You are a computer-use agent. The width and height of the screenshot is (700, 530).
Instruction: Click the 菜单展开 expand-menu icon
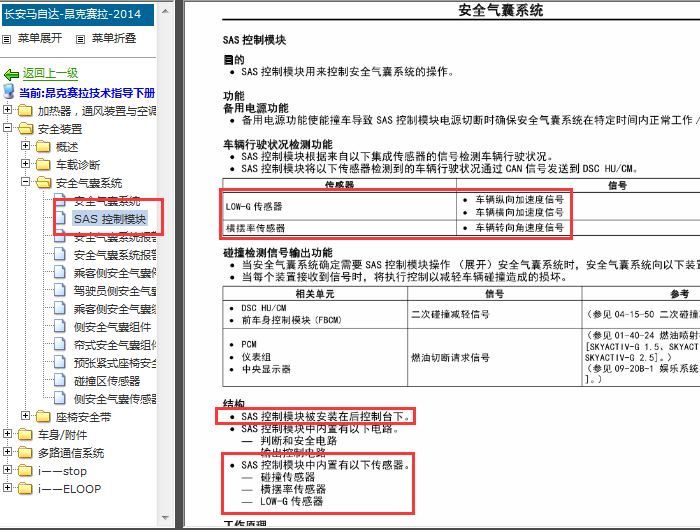click(x=7, y=39)
